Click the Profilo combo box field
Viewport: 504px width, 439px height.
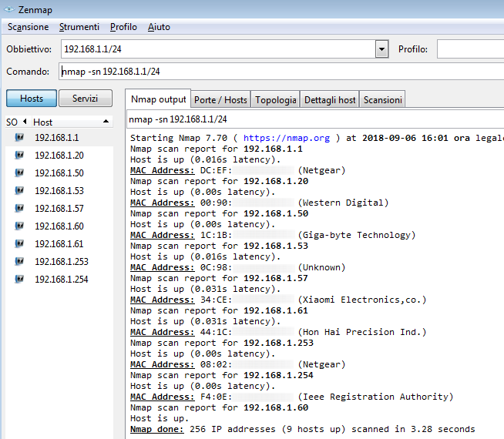point(470,49)
